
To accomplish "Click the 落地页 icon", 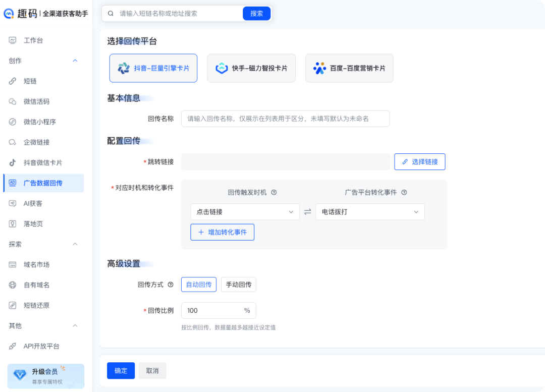I will click(13, 224).
